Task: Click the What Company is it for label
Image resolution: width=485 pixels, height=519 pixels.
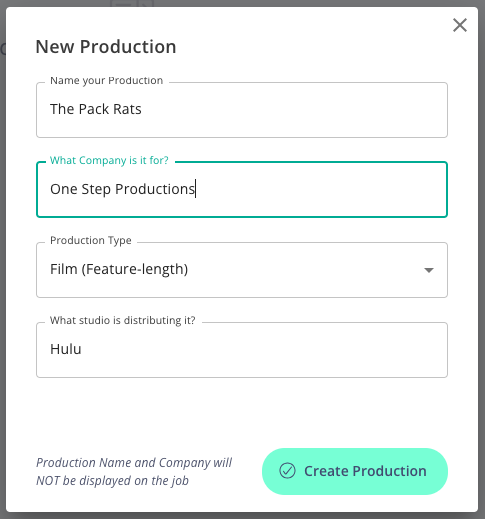Action: (x=109, y=160)
